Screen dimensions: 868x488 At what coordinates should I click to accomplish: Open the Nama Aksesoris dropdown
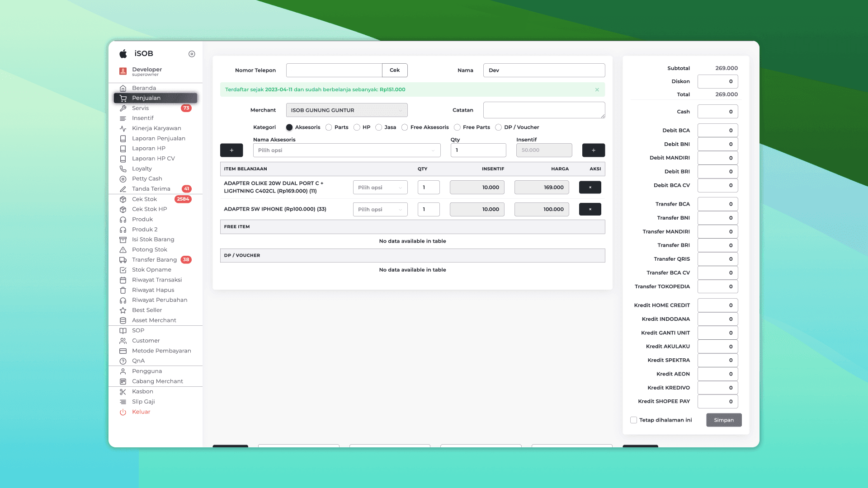(346, 150)
